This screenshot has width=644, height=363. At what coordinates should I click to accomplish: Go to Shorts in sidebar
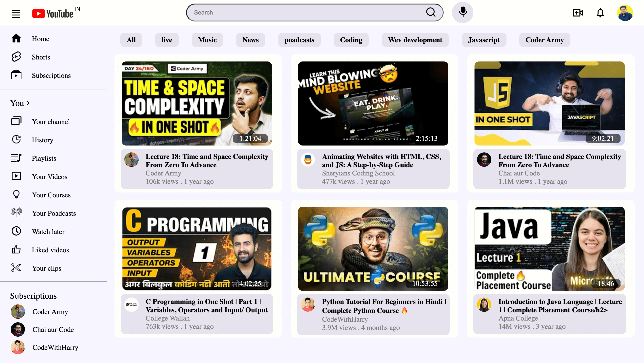pos(41,57)
